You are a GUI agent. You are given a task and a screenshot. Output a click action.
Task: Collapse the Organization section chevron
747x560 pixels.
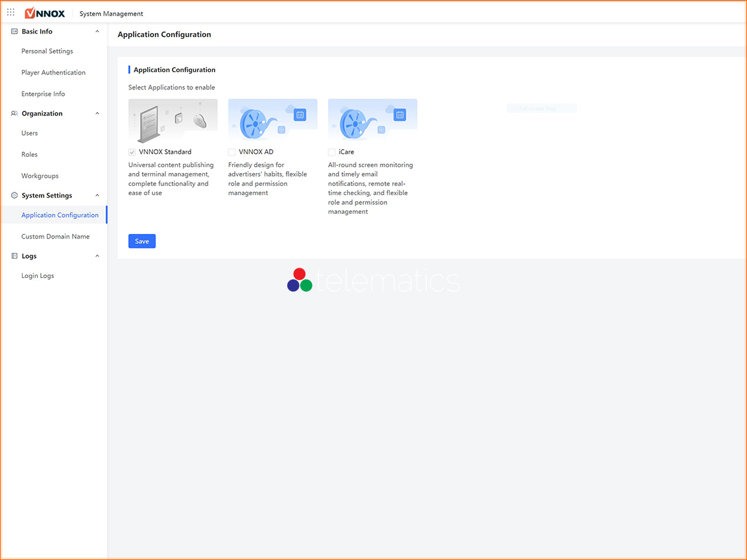point(97,113)
